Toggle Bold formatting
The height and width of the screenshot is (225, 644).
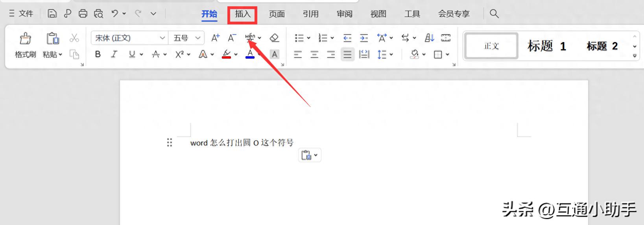(x=98, y=54)
